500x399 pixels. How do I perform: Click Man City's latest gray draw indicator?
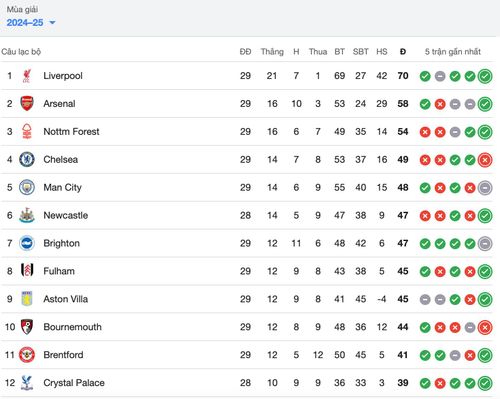(485, 188)
